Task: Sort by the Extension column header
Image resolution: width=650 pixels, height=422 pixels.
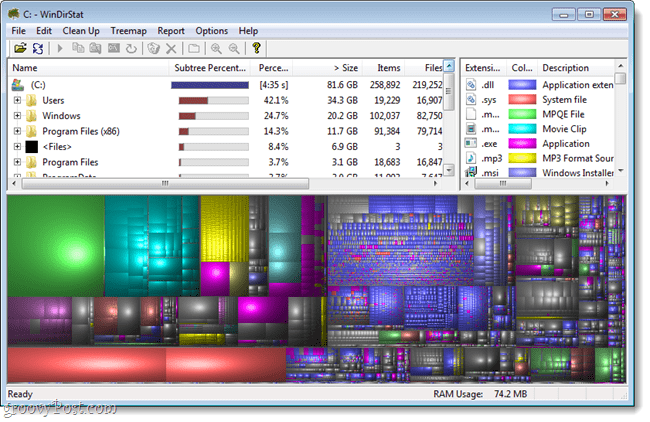Action: (x=483, y=68)
